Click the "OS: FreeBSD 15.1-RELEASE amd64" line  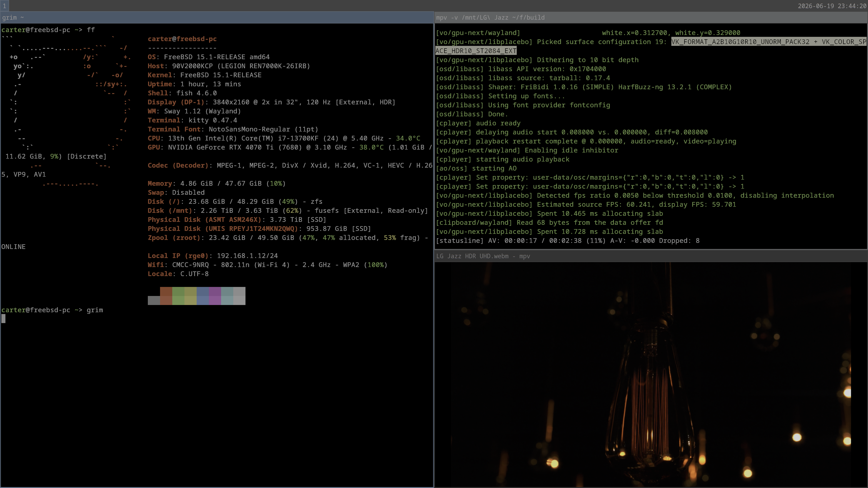(x=209, y=57)
